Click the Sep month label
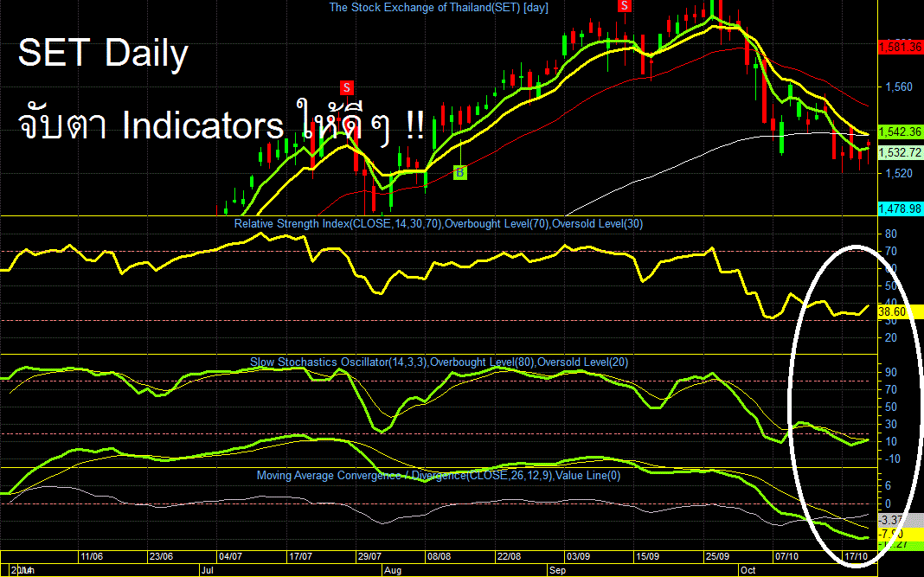This screenshot has height=577, width=924. point(557,571)
